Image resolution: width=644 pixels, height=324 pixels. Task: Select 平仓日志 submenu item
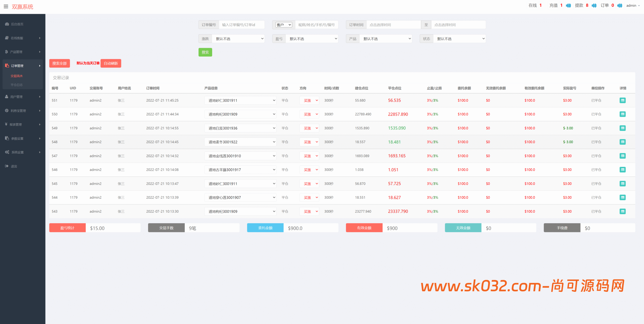(x=17, y=85)
